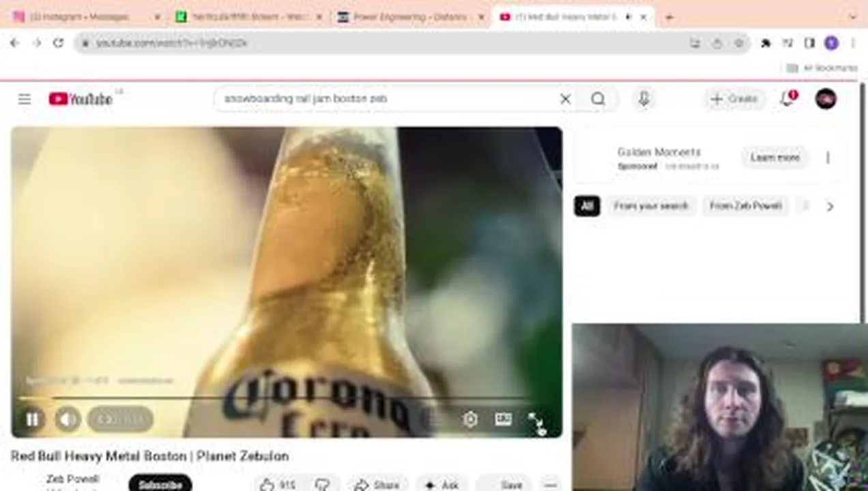Select the From your search chip
The width and height of the screenshot is (868, 491).
click(x=650, y=206)
